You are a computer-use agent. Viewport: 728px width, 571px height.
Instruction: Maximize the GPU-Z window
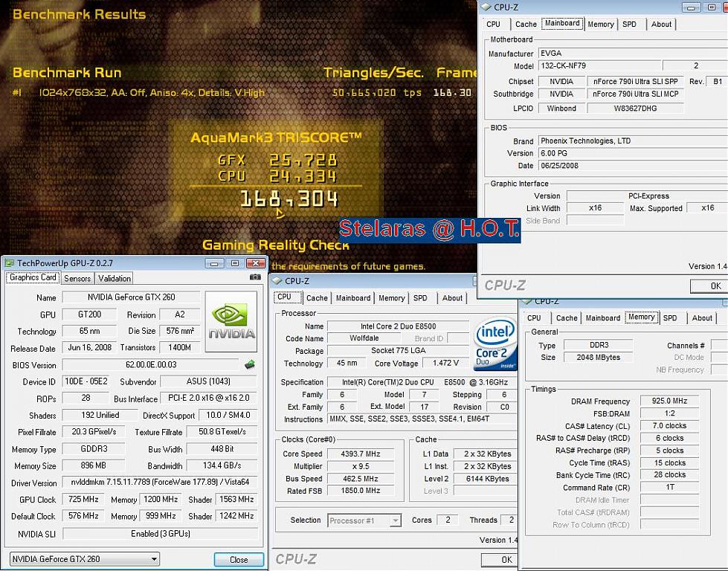tap(235, 263)
